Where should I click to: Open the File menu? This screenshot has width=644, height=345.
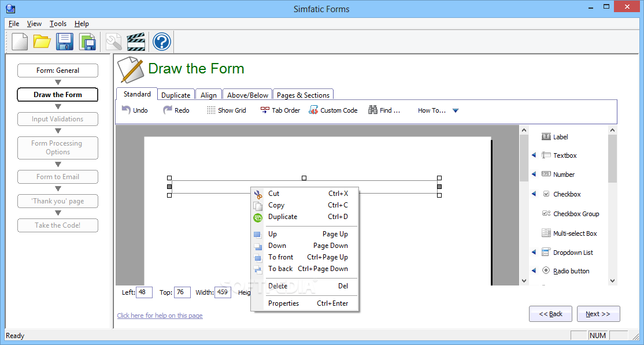click(x=13, y=24)
